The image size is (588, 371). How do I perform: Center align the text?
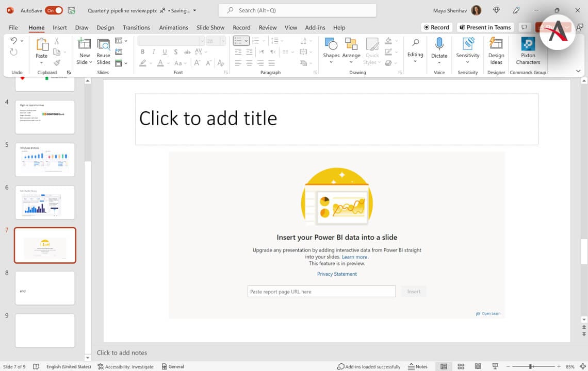tap(249, 63)
